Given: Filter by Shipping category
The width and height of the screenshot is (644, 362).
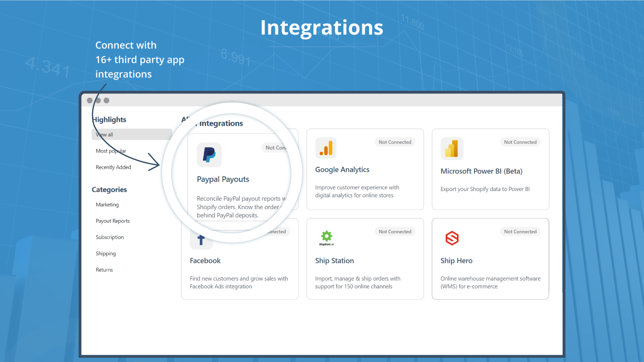Looking at the screenshot, I should (x=106, y=253).
